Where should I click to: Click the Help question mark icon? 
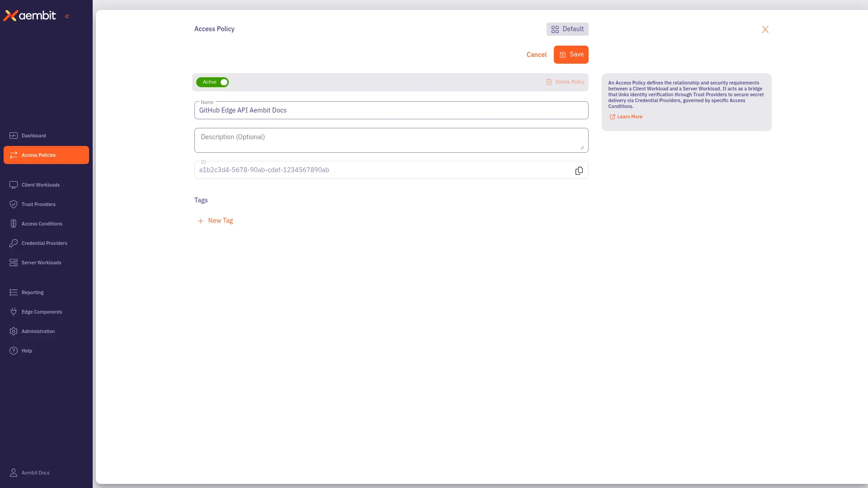[14, 351]
